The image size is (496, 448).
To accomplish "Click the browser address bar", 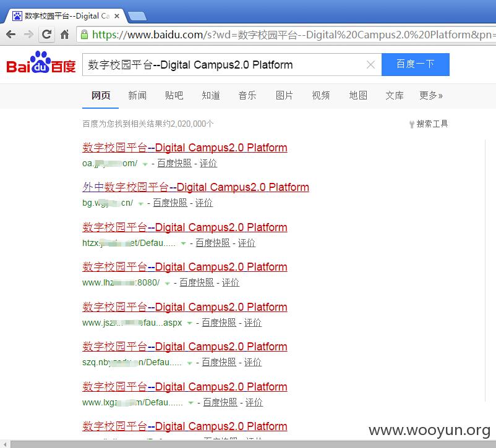I will [x=286, y=35].
